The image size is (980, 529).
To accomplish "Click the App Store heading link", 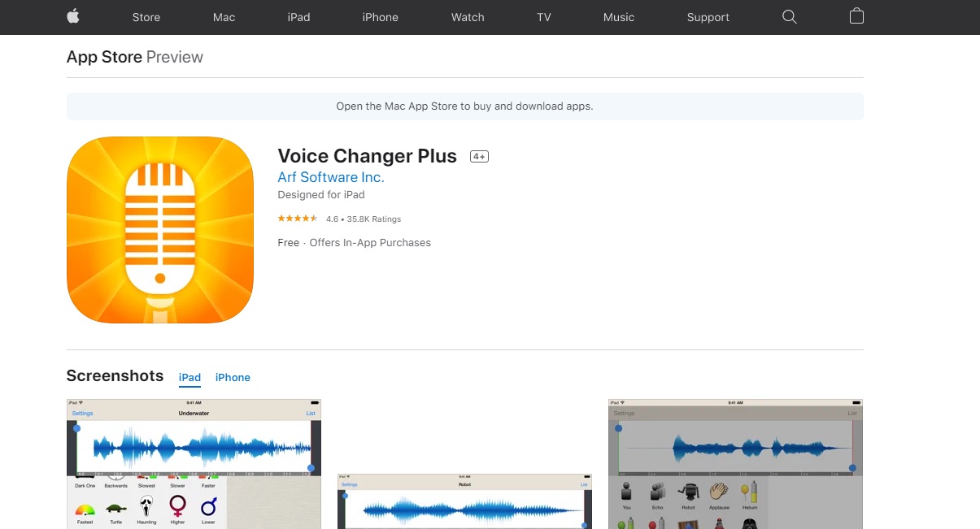I will tap(104, 57).
